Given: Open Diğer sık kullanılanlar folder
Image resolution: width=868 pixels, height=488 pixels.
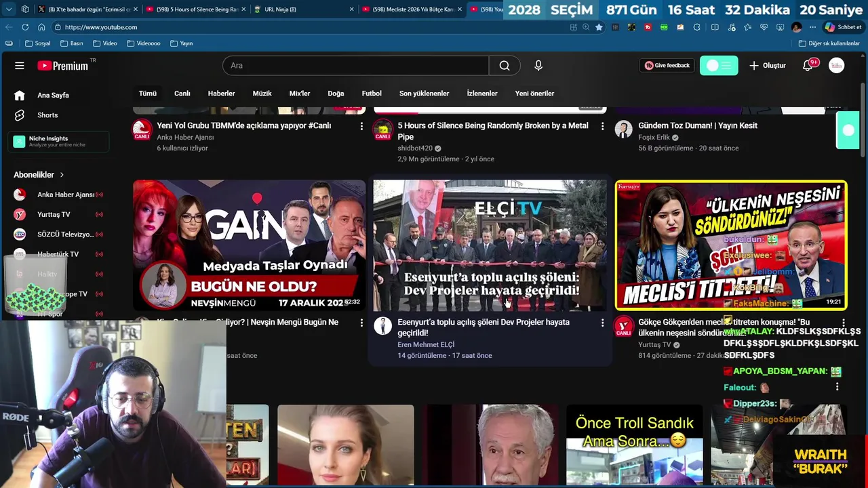Looking at the screenshot, I should pos(829,43).
